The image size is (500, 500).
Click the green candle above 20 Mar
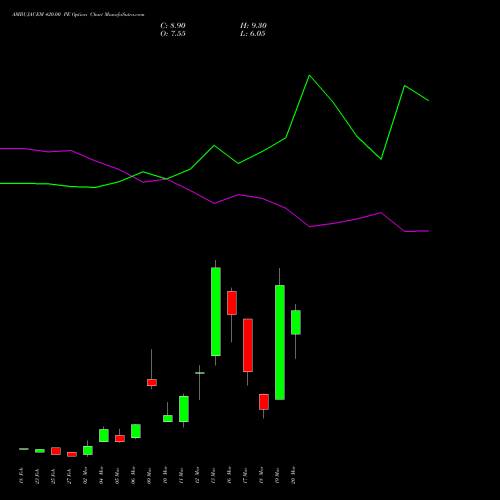(296, 322)
